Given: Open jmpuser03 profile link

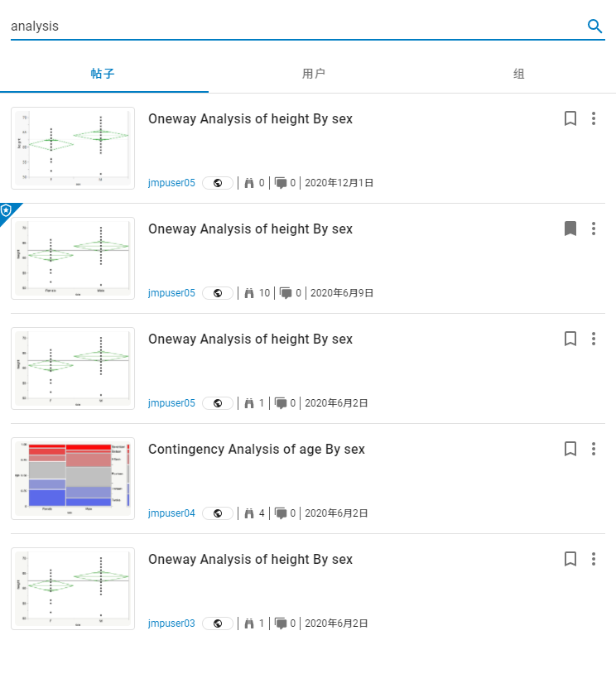Looking at the screenshot, I should 171,623.
